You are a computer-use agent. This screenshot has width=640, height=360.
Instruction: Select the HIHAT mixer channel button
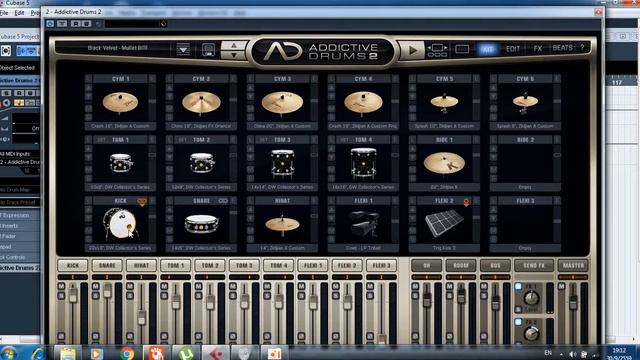(141, 265)
